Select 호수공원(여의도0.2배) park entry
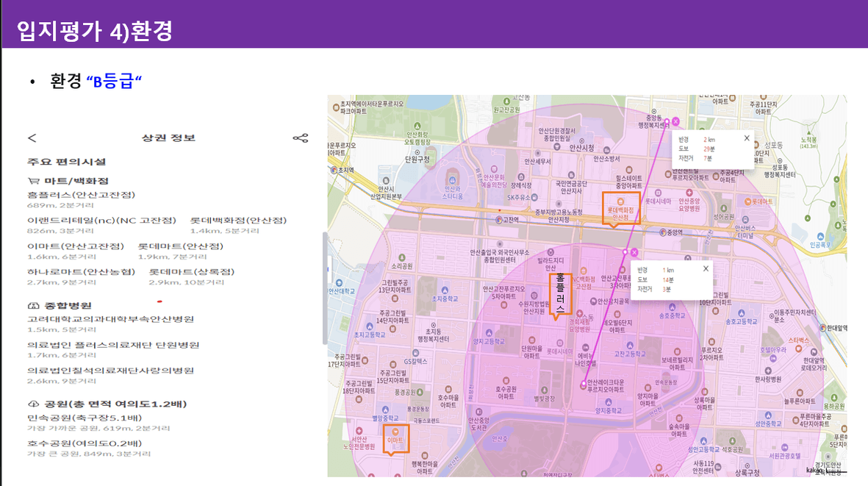Screen dimensions: 868x486 point(85,443)
